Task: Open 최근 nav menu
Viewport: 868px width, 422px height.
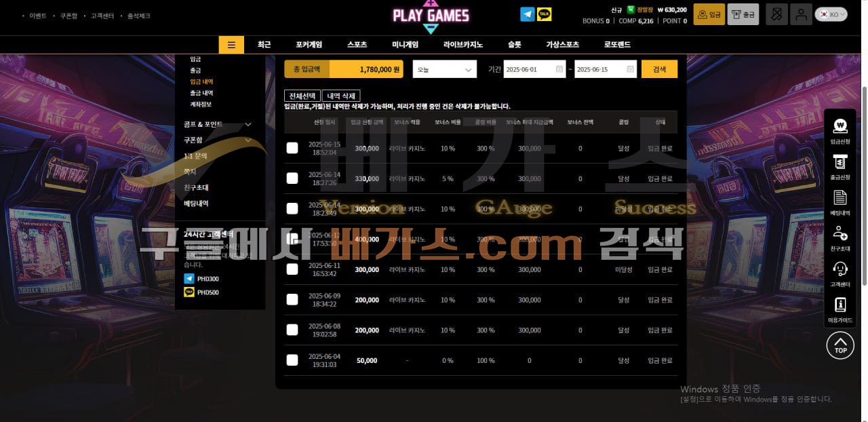Action: [264, 45]
